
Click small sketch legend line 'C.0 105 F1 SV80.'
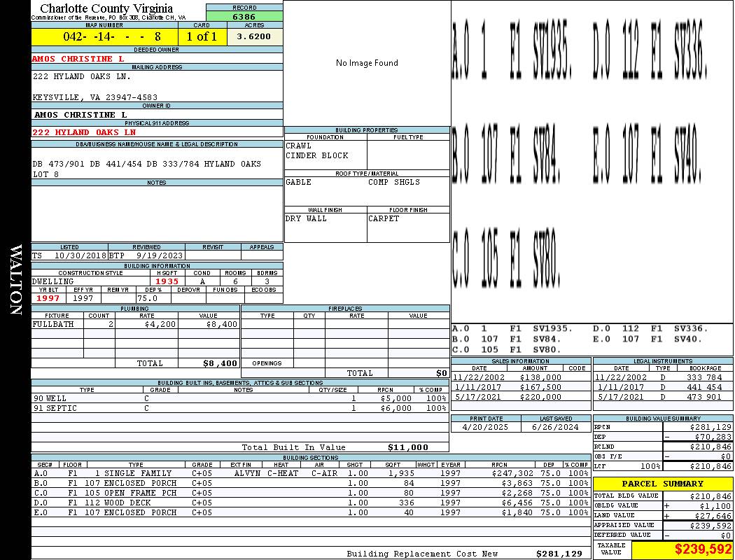507,349
